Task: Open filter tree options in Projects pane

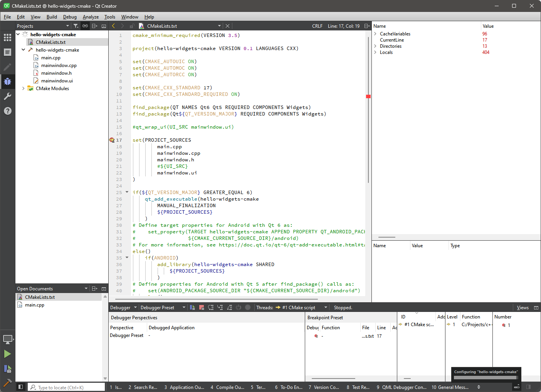Action: [x=76, y=26]
